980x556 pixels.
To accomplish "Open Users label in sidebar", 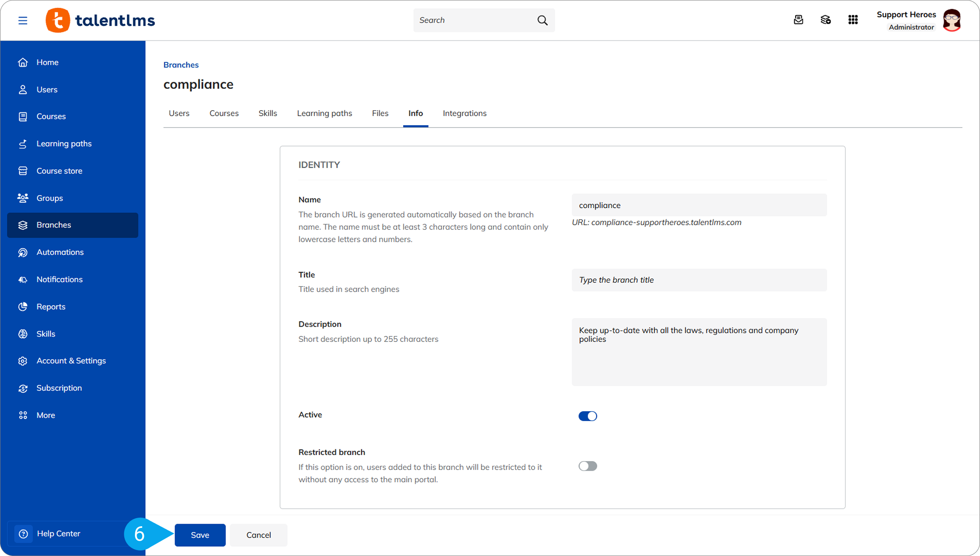I will [47, 89].
